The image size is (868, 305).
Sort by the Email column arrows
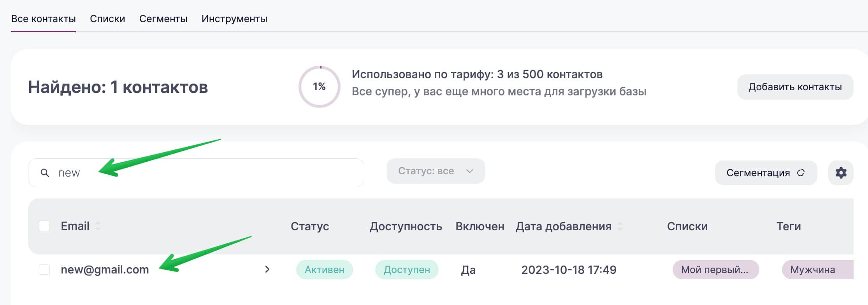[x=98, y=226]
